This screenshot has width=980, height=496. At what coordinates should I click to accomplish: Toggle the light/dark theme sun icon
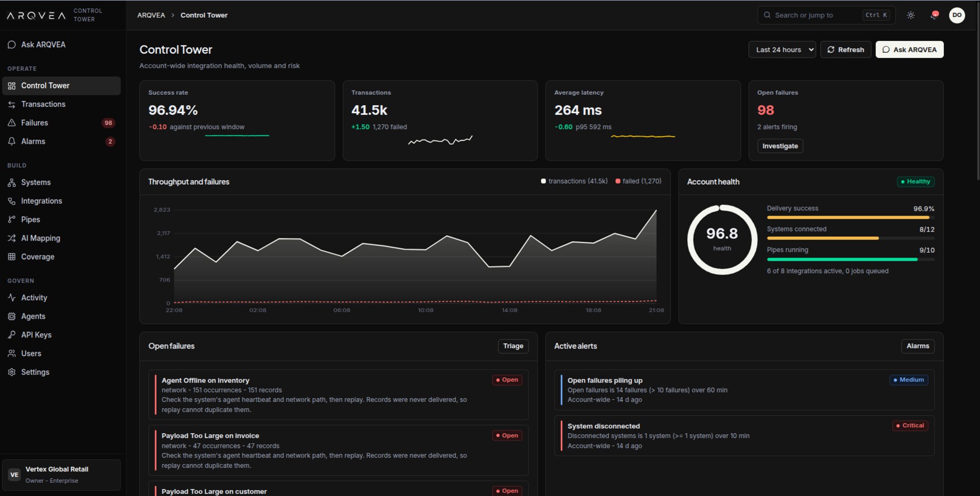[911, 15]
